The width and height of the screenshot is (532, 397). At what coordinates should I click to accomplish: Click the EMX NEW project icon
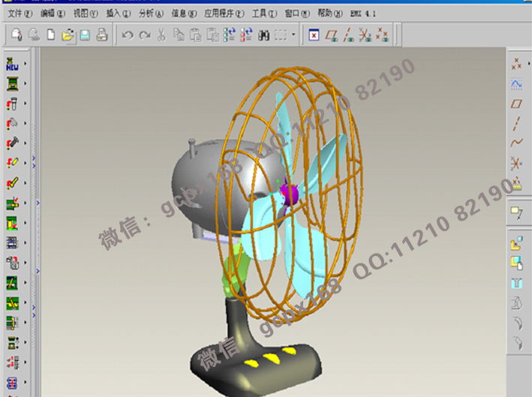[x=12, y=64]
